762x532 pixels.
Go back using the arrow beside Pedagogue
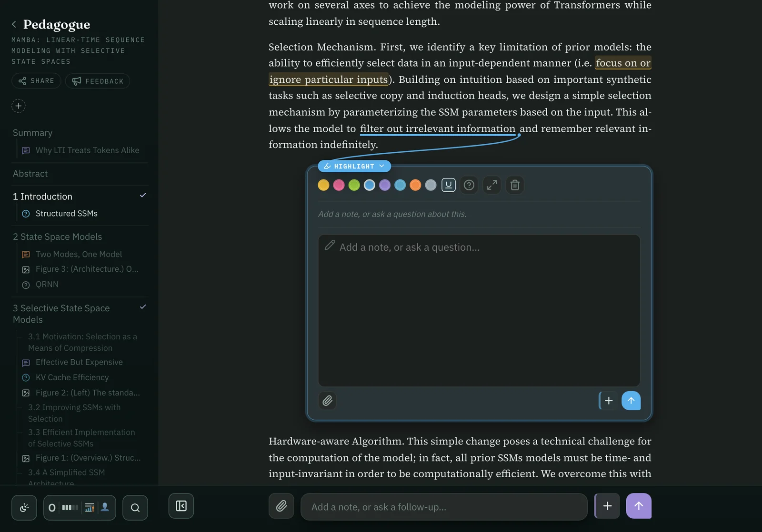(x=14, y=24)
